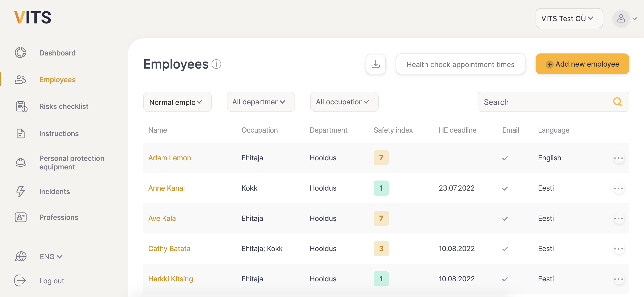Click the email checkmark for Anne Kanal
The image size is (644, 297).
coord(505,188)
